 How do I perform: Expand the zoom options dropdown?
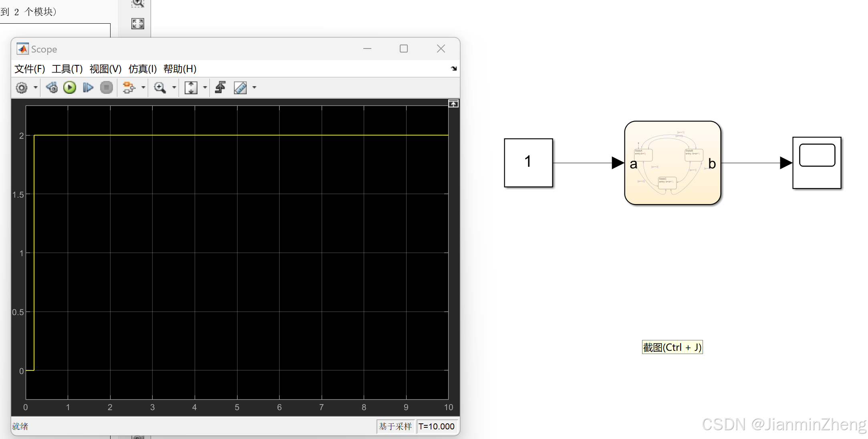point(174,87)
